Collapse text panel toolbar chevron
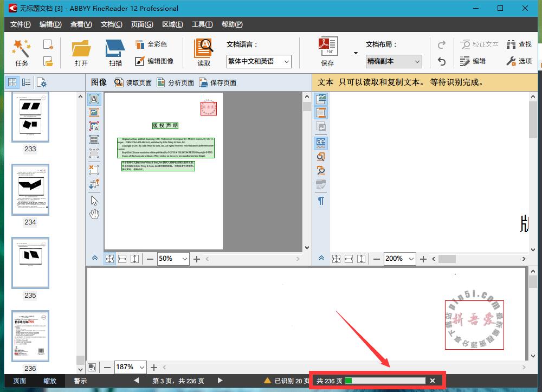542x392 pixels. (x=321, y=258)
